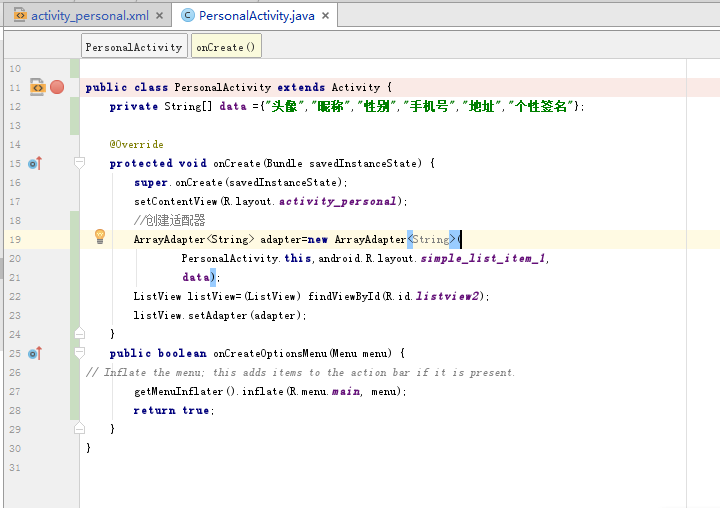This screenshot has height=508, width=720.
Task: Click the 'main' menu resource reference
Action: pyautogui.click(x=346, y=391)
